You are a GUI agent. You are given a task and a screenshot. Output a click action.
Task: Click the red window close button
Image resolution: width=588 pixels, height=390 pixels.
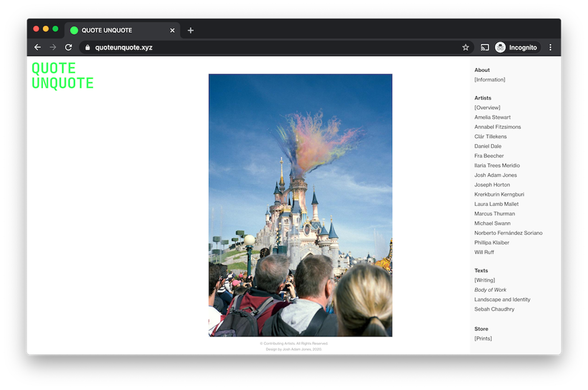pos(36,29)
